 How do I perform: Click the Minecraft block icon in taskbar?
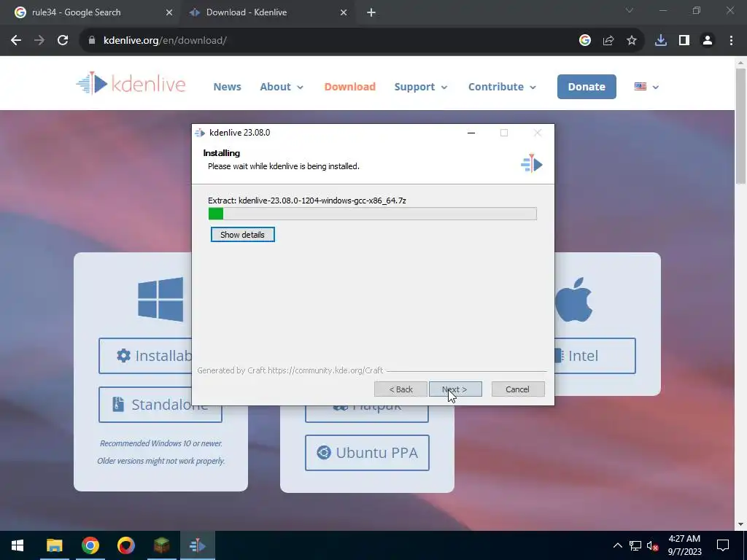[161, 545]
